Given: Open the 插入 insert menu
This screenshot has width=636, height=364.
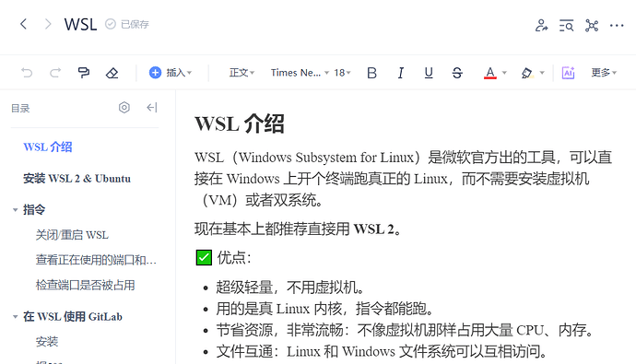Looking at the screenshot, I should tap(171, 73).
